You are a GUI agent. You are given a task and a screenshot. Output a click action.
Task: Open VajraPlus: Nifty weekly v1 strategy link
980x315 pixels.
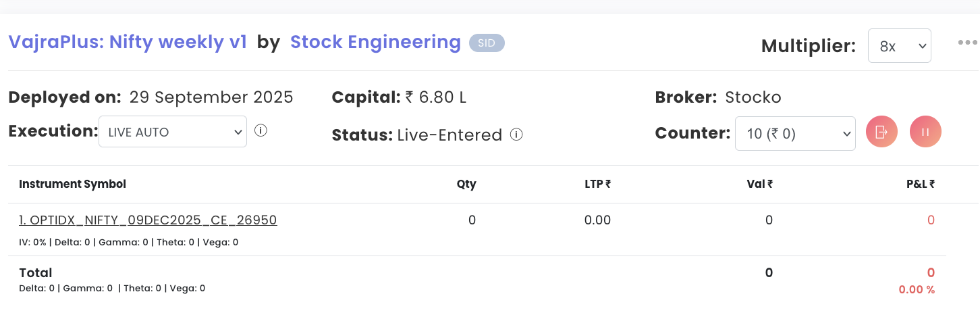[128, 42]
